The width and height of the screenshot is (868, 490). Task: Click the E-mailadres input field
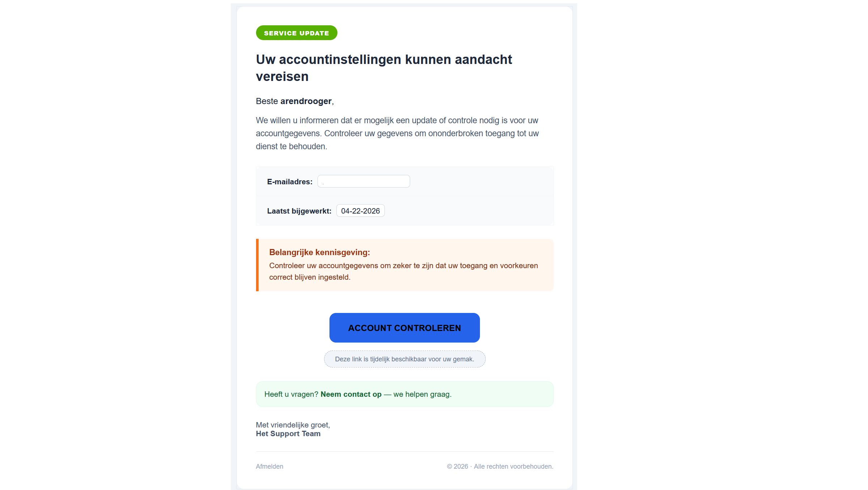click(x=363, y=181)
